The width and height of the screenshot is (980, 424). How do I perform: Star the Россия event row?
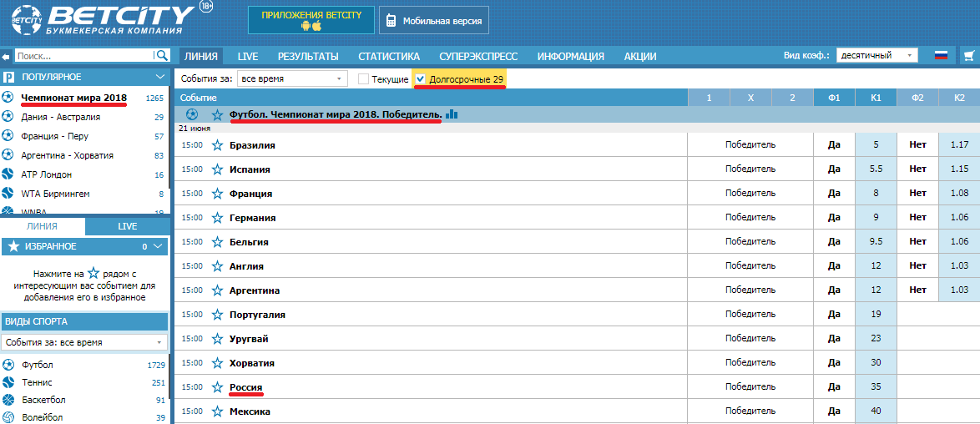pos(217,387)
